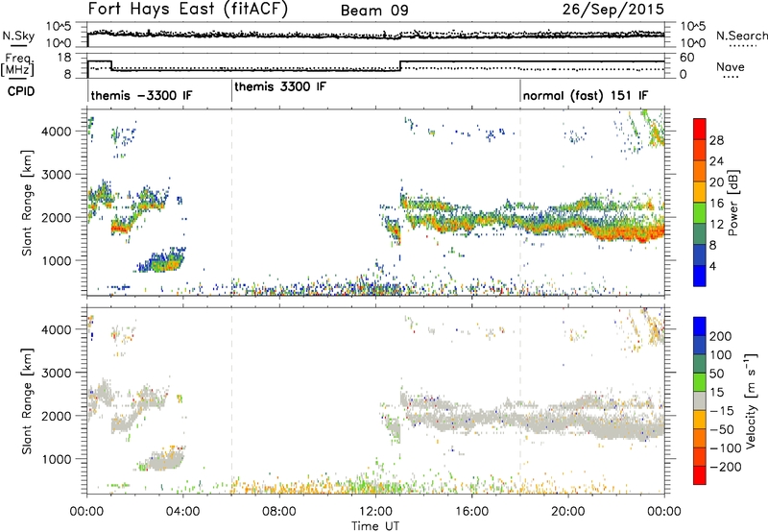Click the '20:00' time tick label
The image size is (768, 532).
click(568, 512)
